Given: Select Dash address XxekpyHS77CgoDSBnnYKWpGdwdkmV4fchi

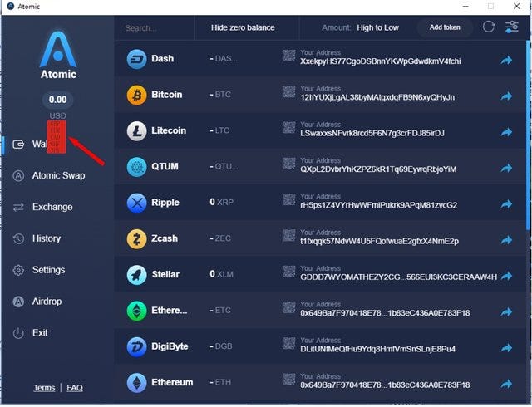Looking at the screenshot, I should [381, 61].
